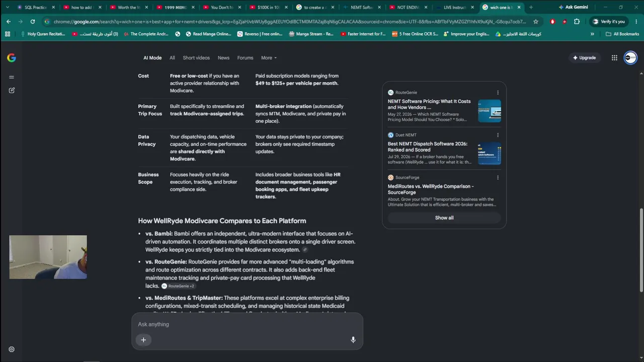Open NEMT Software Pricing article link
The height and width of the screenshot is (362, 644).
tap(429, 104)
